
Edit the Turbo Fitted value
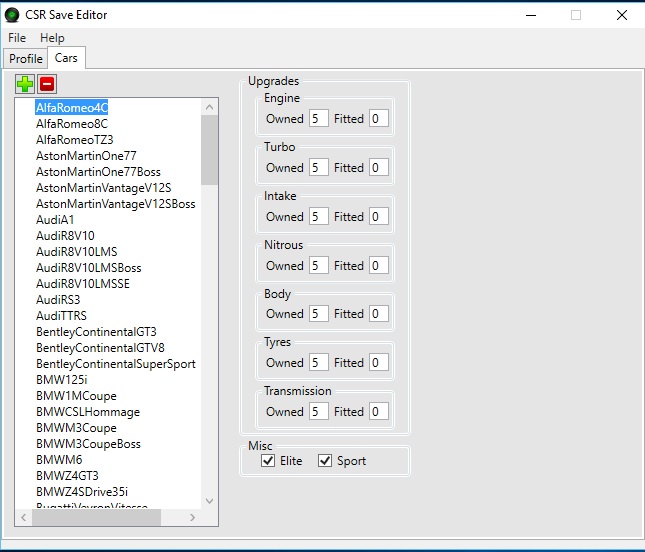coord(378,167)
